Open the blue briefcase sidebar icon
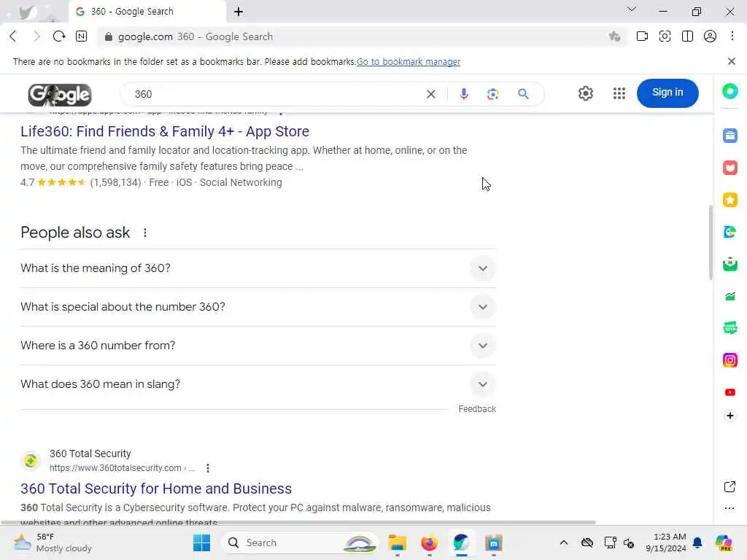The height and width of the screenshot is (560, 747). 729,135
